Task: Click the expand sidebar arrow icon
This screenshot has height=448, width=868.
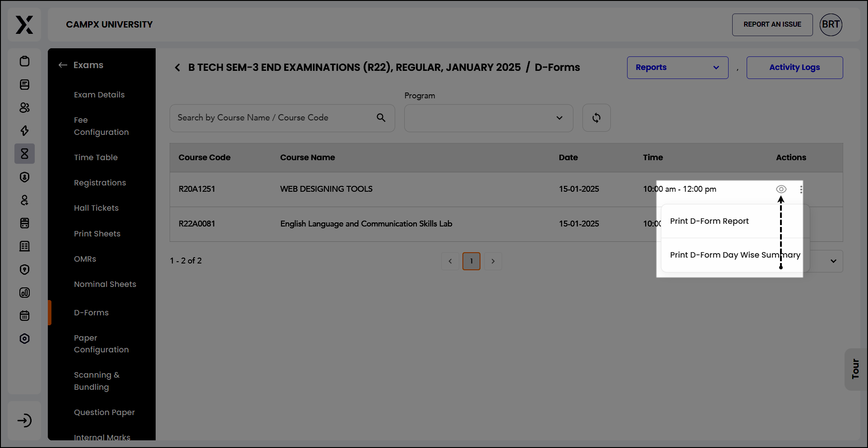Action: (x=25, y=420)
